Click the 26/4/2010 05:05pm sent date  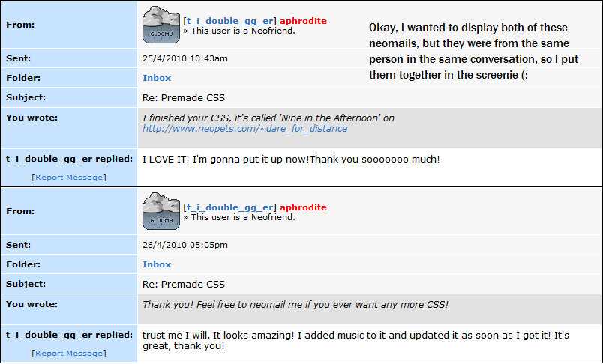point(185,245)
